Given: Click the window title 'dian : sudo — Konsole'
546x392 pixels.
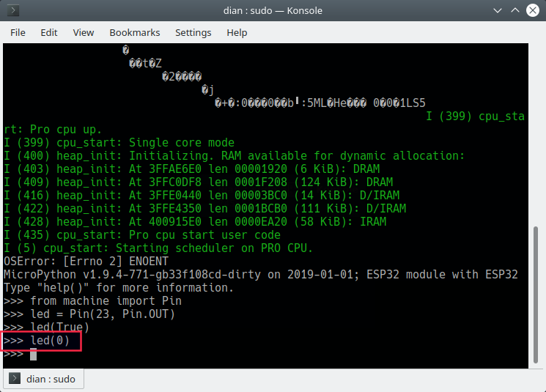Looking at the screenshot, I should (273, 11).
